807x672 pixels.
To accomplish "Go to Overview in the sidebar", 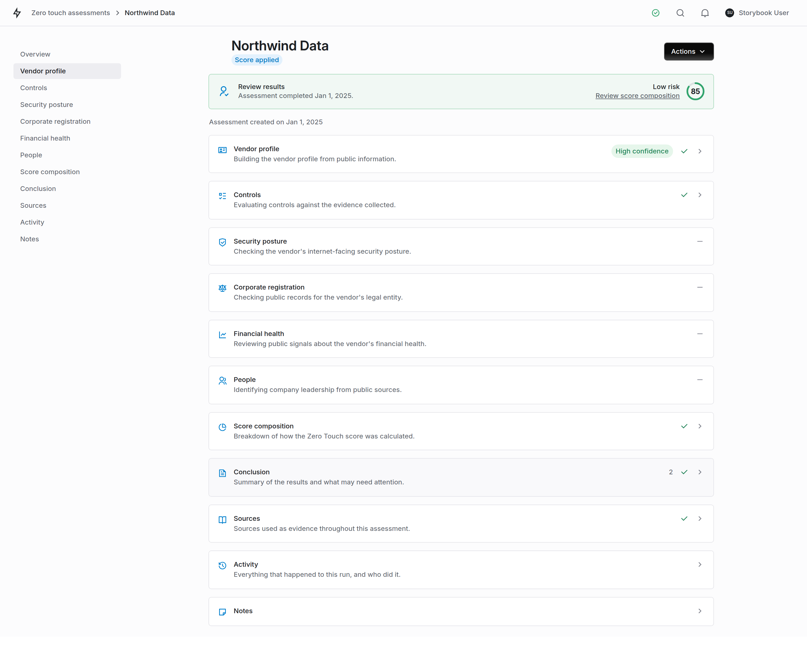I will (x=67, y=54).
